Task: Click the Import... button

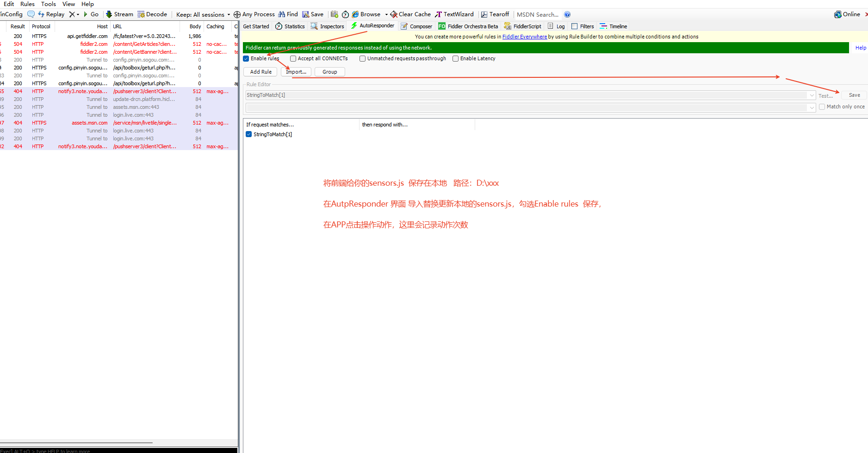Action: coord(296,72)
